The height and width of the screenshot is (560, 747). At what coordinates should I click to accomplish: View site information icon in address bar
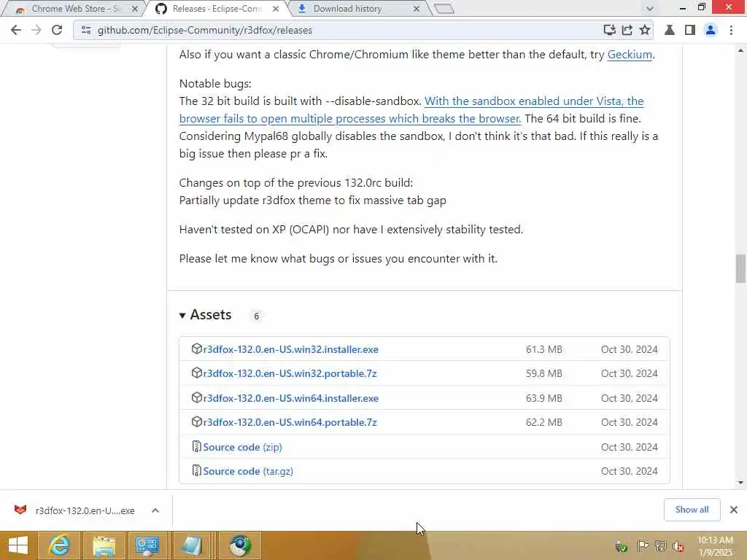pos(86,30)
